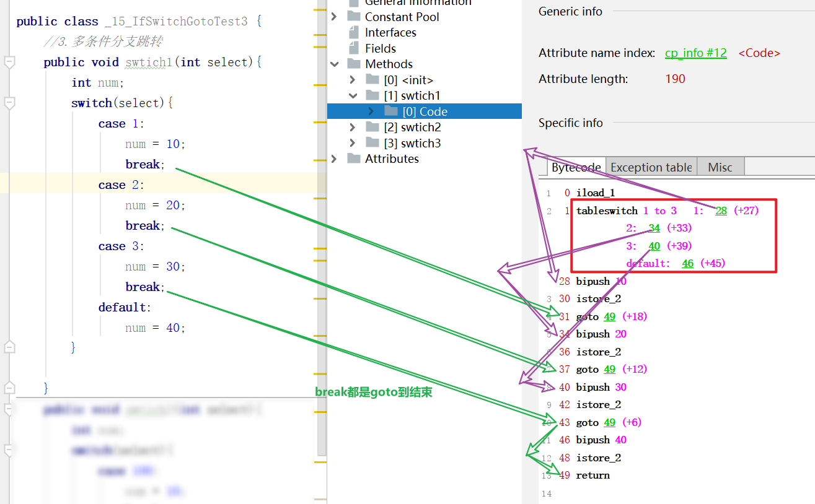Click the method name swtich1 in the editor
The width and height of the screenshot is (815, 504).
[150, 63]
